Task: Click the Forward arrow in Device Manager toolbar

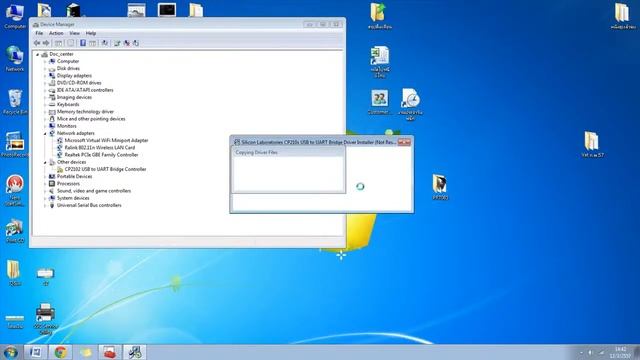Action: coord(46,43)
